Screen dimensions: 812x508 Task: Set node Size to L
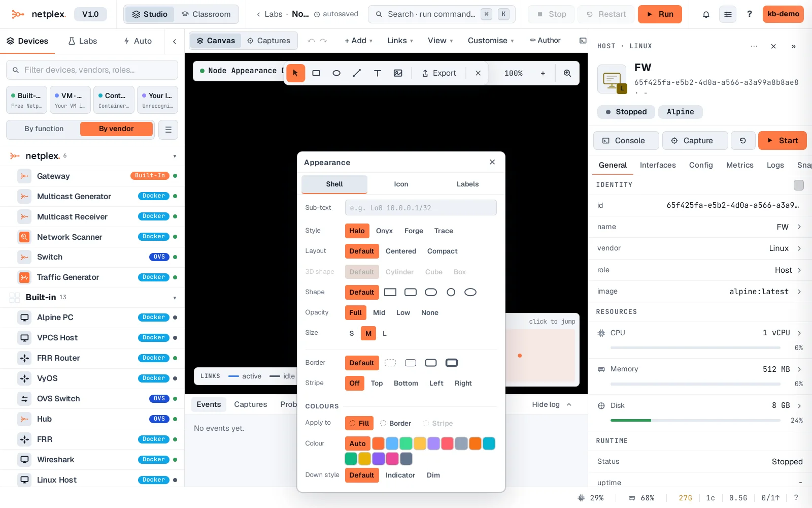click(x=385, y=333)
